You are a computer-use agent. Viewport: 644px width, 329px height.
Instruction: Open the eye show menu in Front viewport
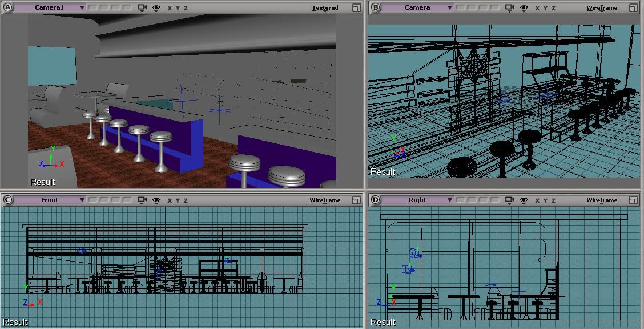click(156, 200)
